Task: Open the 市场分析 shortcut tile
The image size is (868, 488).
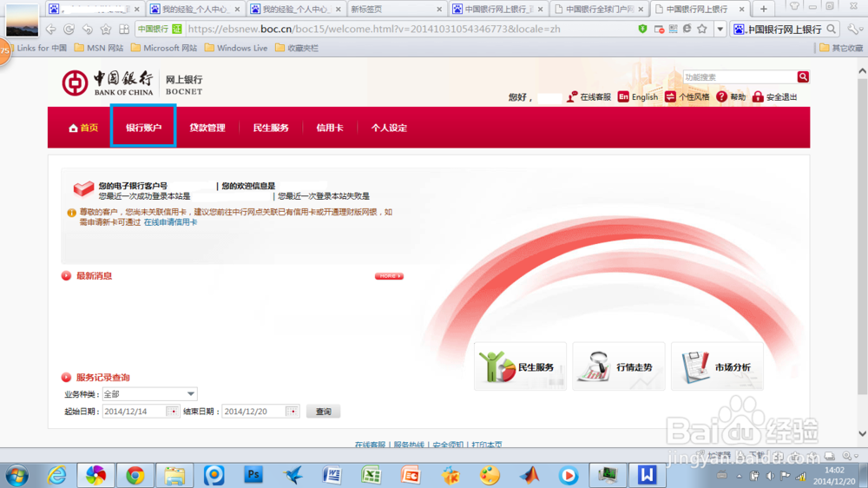Action: 717,366
